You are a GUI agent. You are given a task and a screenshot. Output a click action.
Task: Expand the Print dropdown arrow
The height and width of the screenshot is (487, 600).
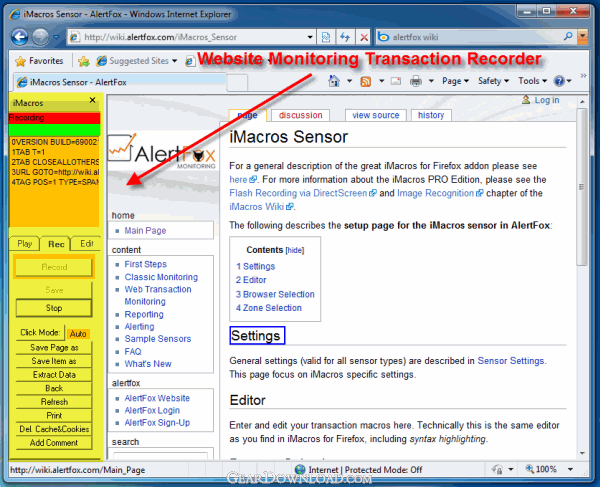pyautogui.click(x=431, y=81)
